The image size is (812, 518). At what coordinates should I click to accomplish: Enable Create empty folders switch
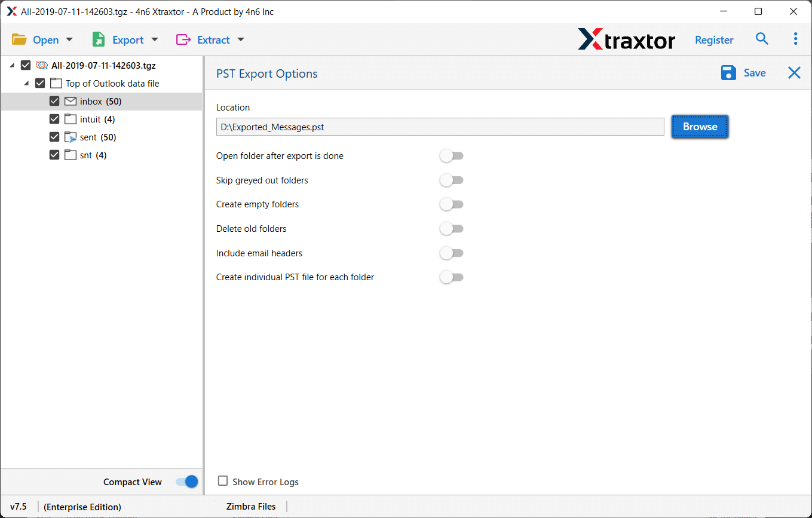click(x=452, y=204)
